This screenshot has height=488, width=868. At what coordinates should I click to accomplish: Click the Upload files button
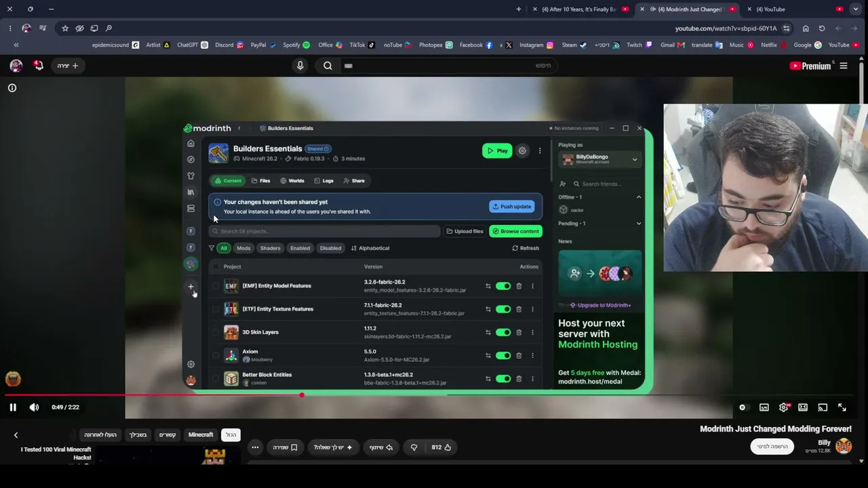point(465,231)
